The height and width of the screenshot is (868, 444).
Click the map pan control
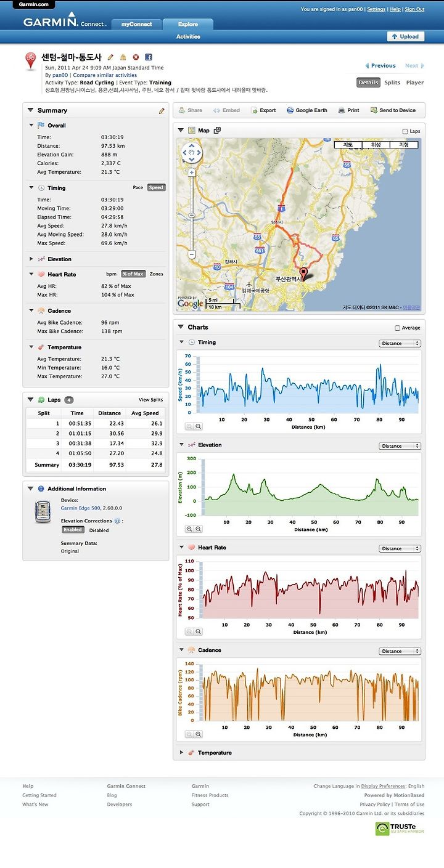pos(192,153)
